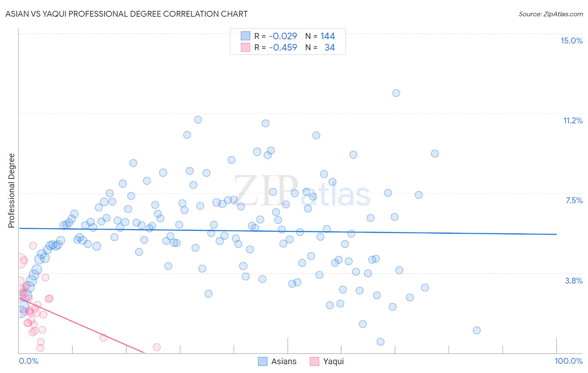This screenshot has width=588, height=373.
Task: Click the 0.0% x-axis label
Action: tap(28, 361)
